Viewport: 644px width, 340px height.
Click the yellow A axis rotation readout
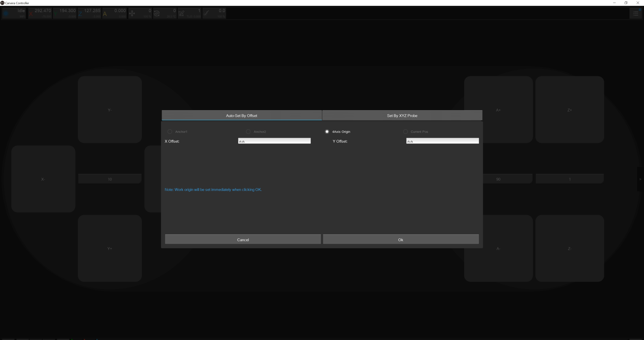tap(114, 13)
